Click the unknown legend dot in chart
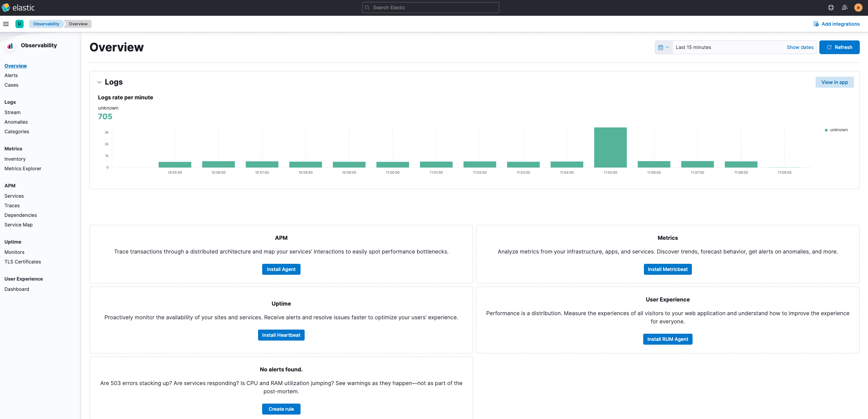Image resolution: width=868 pixels, height=419 pixels. [826, 130]
